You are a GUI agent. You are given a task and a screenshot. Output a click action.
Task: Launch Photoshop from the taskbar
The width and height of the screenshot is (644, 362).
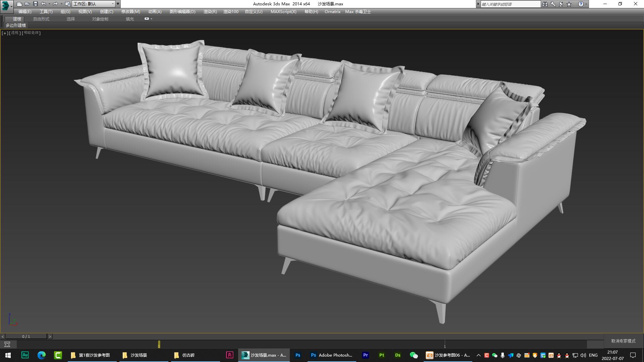(x=298, y=355)
